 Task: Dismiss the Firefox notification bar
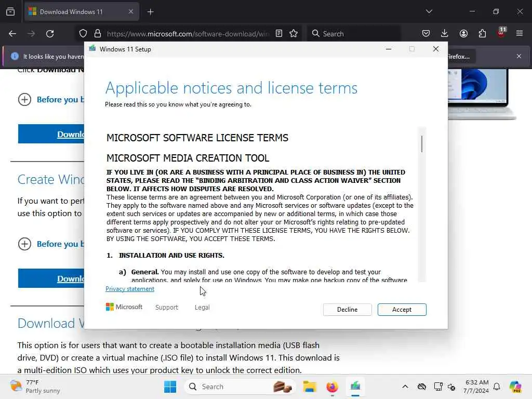click(519, 56)
